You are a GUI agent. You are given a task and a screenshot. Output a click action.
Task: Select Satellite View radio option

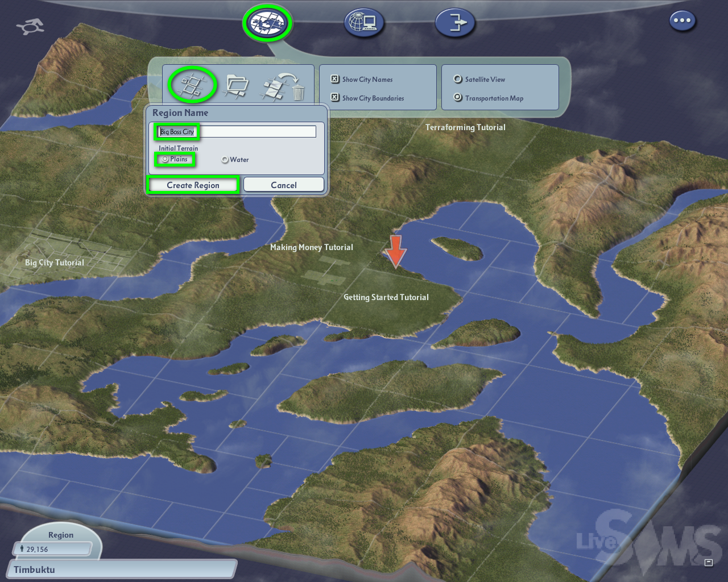[458, 79]
